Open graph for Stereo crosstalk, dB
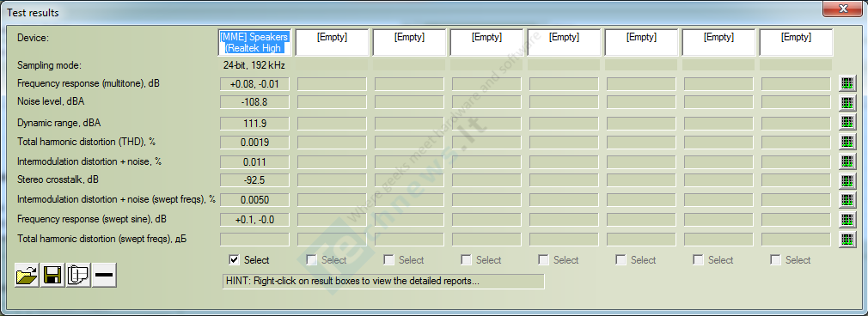Image resolution: width=868 pixels, height=316 pixels. pos(847,181)
